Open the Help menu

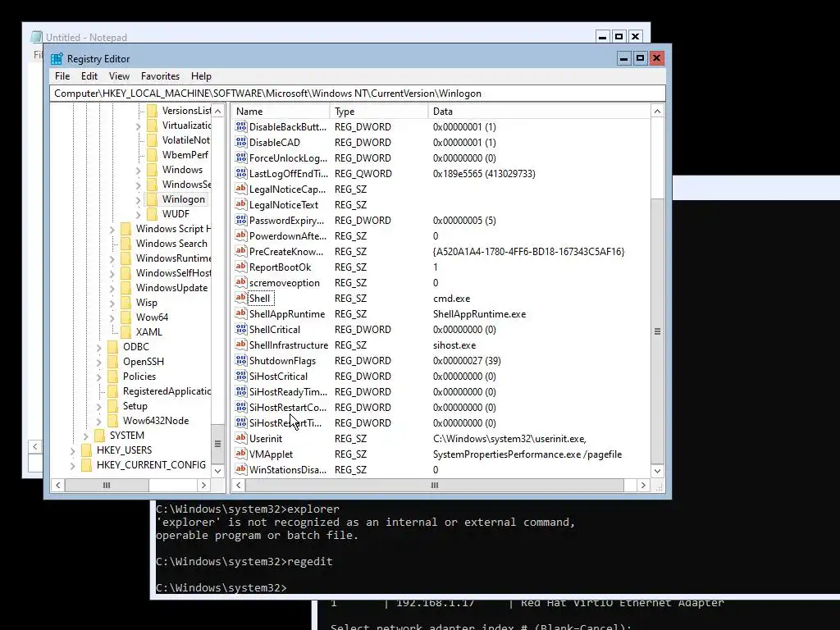click(x=201, y=76)
